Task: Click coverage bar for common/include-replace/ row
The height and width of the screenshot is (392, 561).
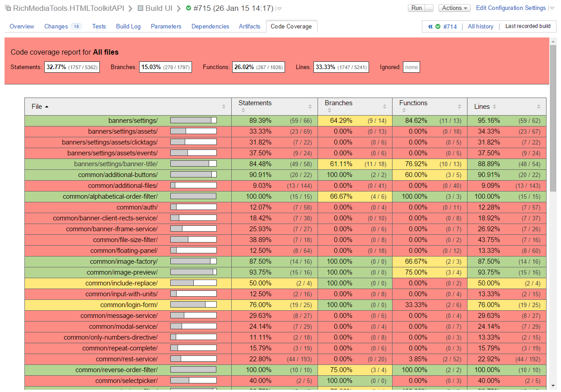Action: click(x=193, y=283)
